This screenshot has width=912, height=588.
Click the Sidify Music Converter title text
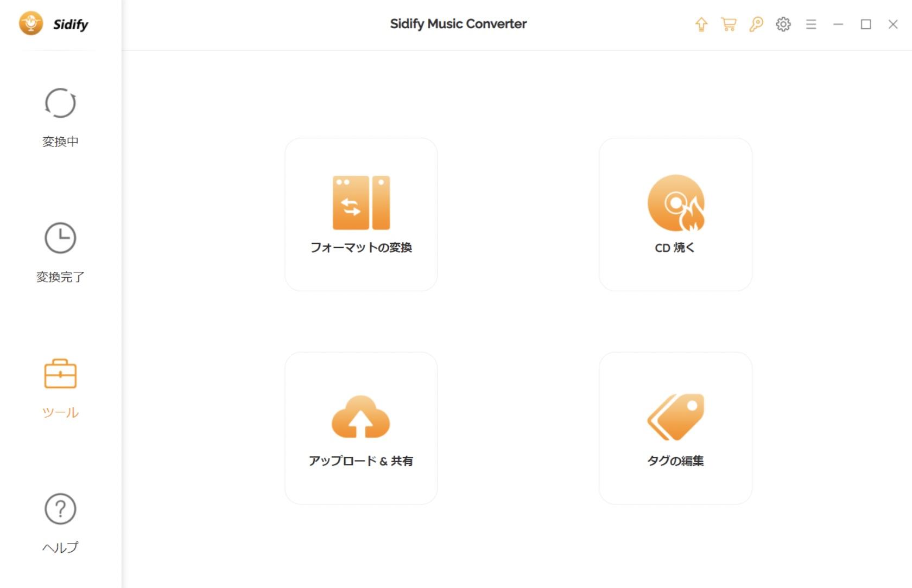(458, 24)
